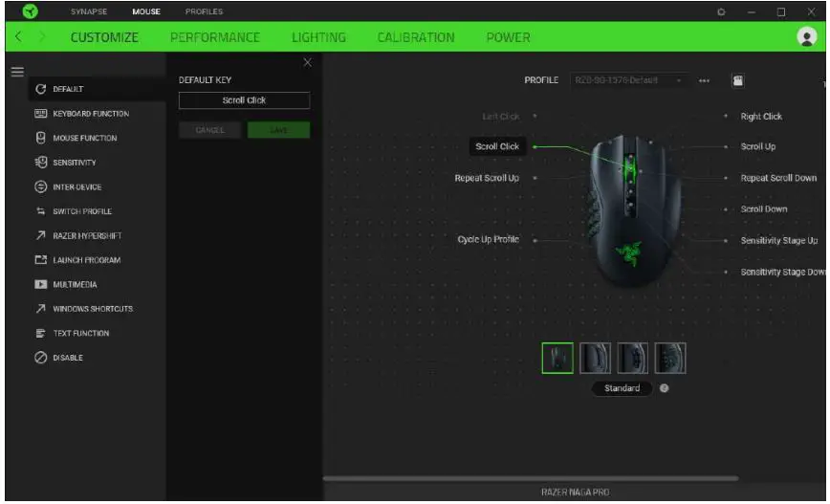Select the fourth mouse view thumbnail
The image size is (830, 504).
coord(669,359)
